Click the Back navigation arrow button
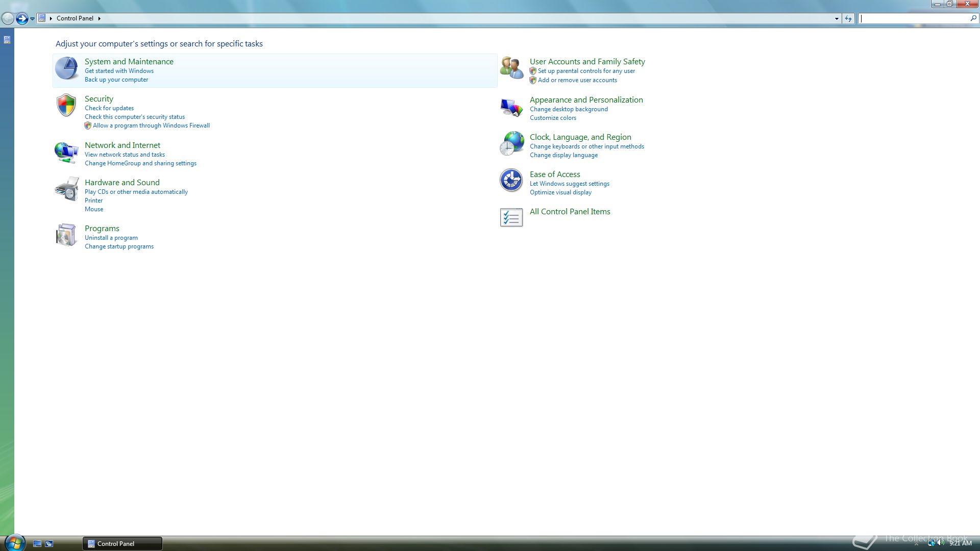 8,19
